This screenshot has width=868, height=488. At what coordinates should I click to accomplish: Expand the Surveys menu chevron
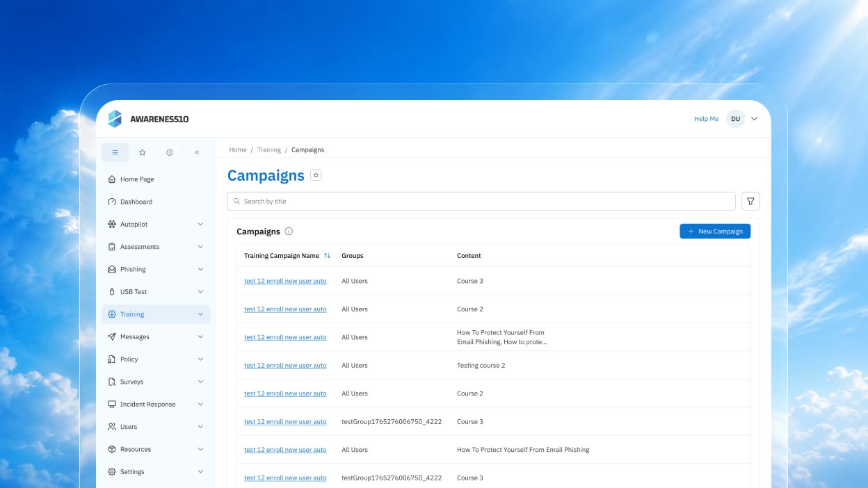[200, 382]
